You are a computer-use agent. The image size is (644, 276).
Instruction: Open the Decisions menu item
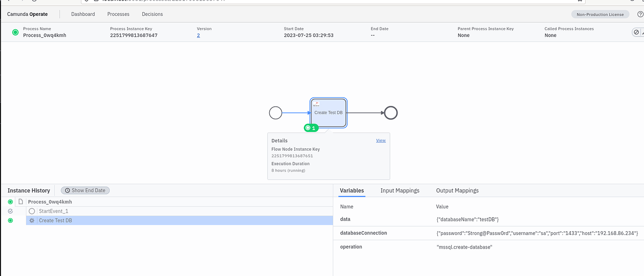click(x=152, y=14)
